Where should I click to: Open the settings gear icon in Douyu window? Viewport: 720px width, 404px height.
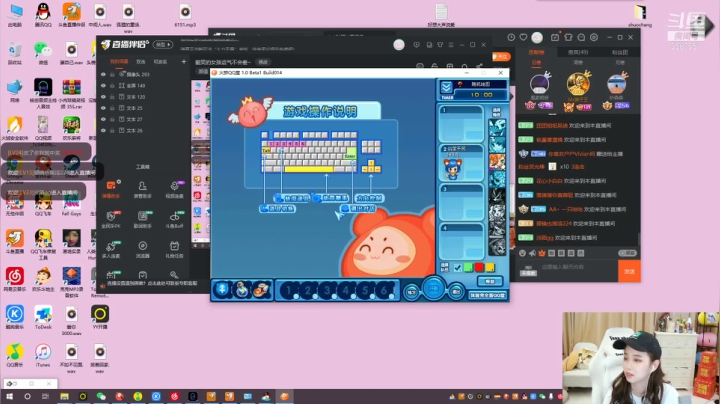coord(594,37)
